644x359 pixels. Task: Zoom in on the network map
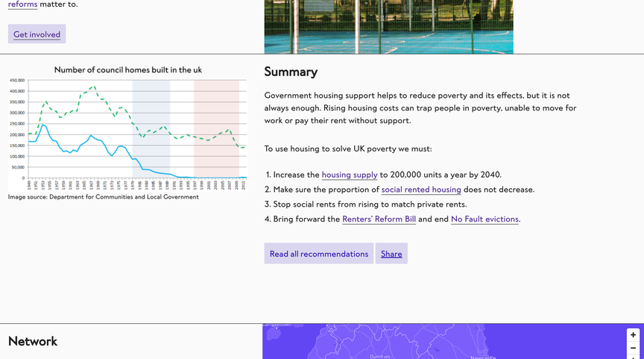click(633, 335)
